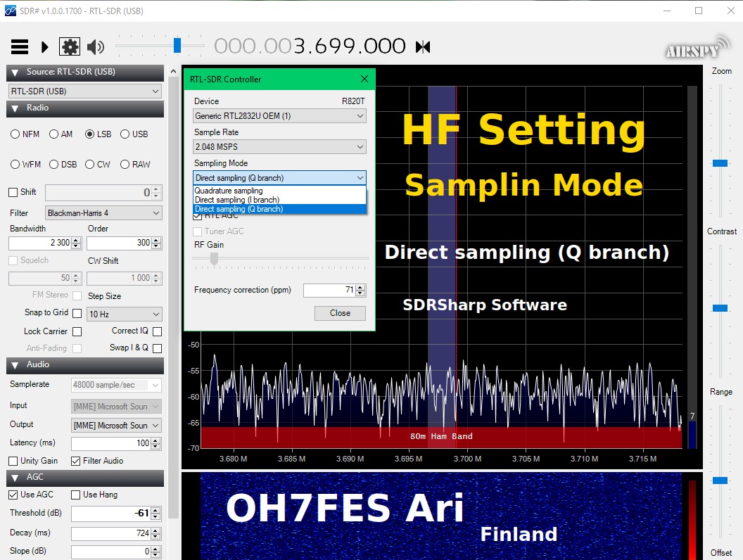Uncheck the Filter Audio checkbox
This screenshot has width=743, height=560.
76,462
